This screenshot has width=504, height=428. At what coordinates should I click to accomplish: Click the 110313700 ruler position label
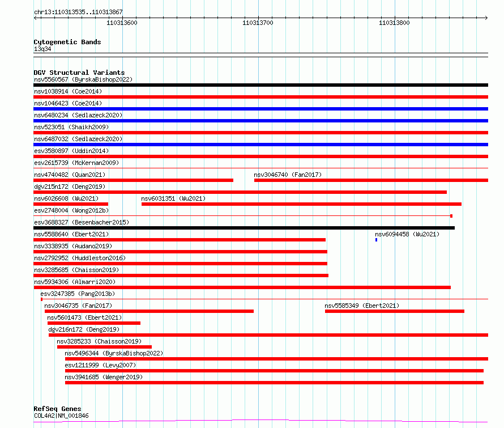(x=258, y=23)
